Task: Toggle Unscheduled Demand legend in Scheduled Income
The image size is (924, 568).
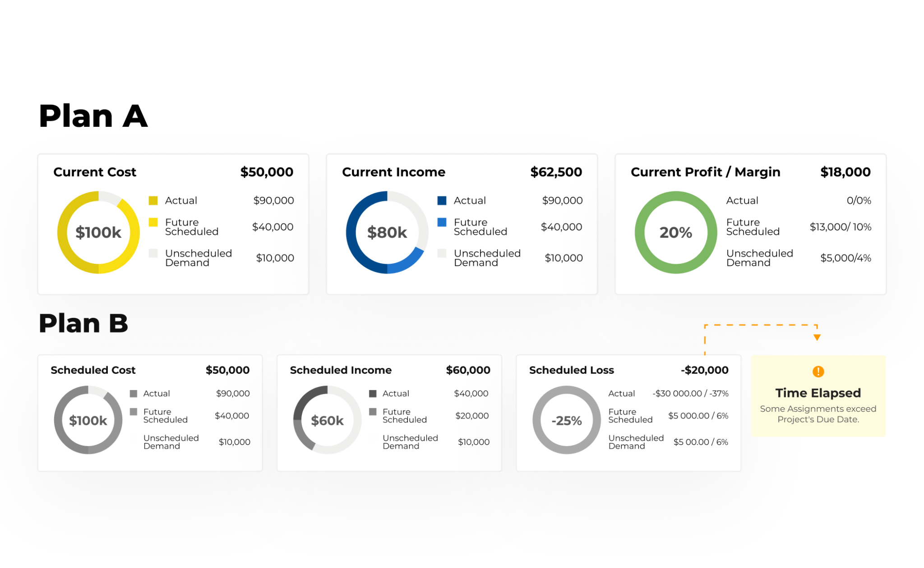Action: 373,438
